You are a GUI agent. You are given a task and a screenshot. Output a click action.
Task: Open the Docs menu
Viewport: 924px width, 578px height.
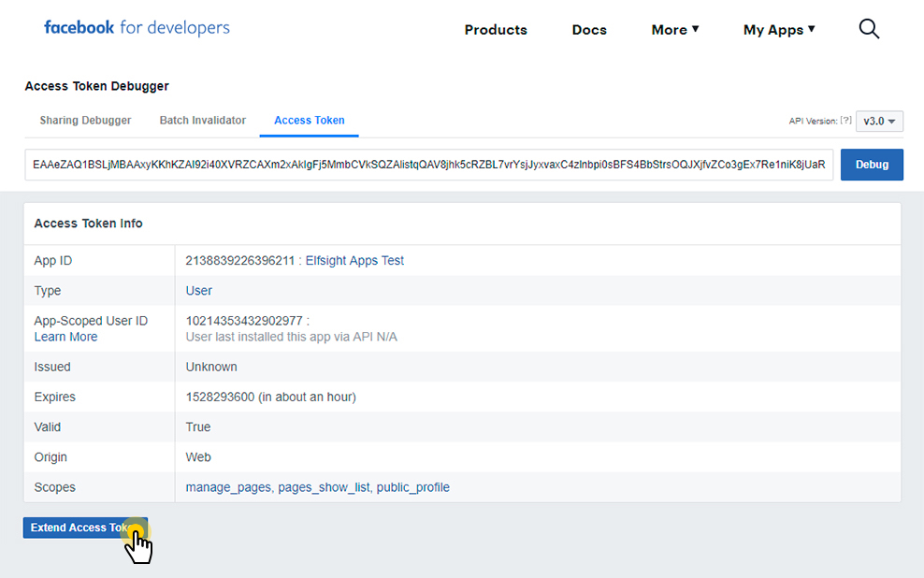(x=588, y=29)
